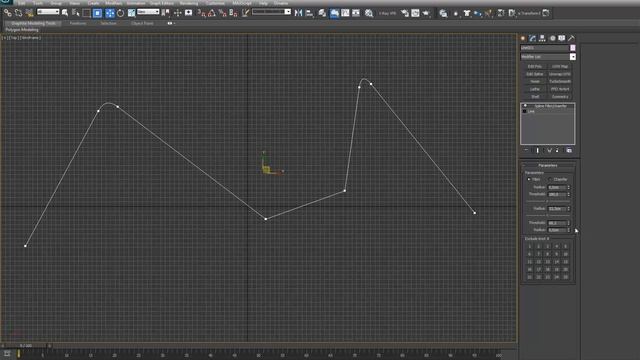Open the Render Setup dialog

coord(404,13)
